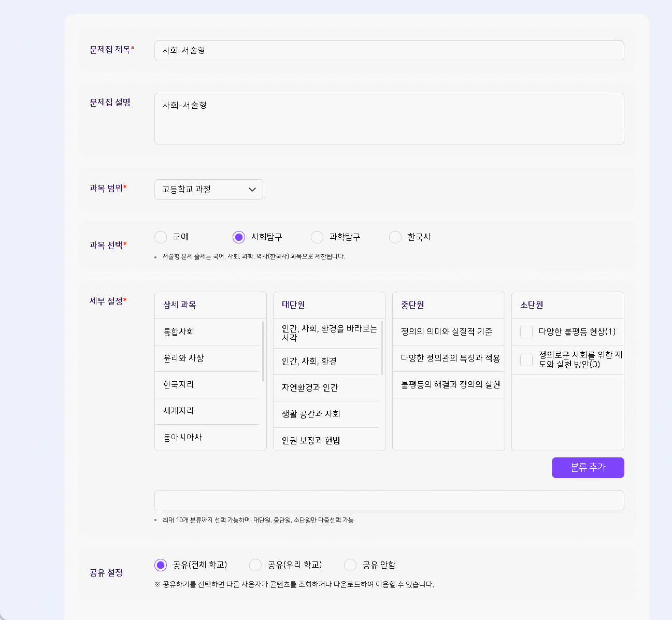Select 정의의 의미와 실질적 기준 in 중단원
The height and width of the screenshot is (620, 672).
[x=447, y=332]
